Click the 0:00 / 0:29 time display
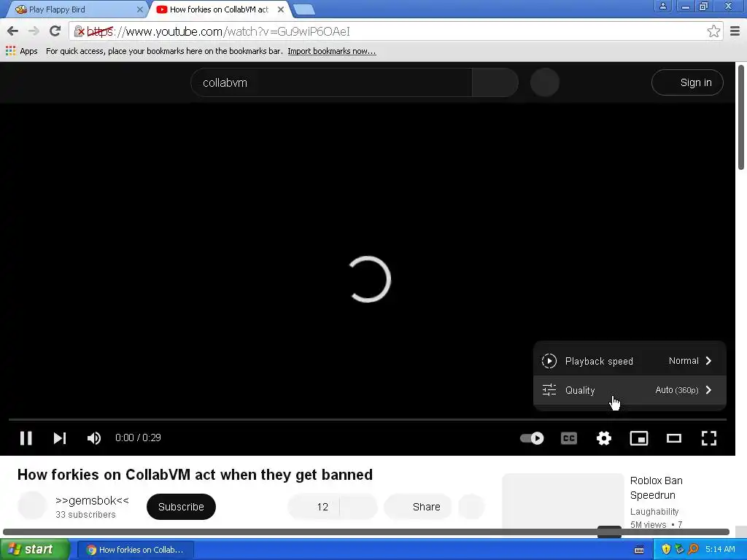This screenshot has width=747, height=560. 138,437
